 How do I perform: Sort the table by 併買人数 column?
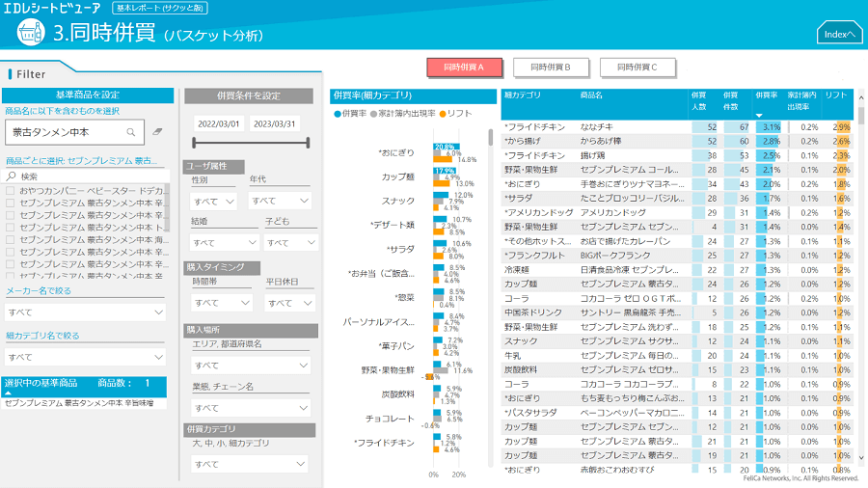pyautogui.click(x=698, y=100)
